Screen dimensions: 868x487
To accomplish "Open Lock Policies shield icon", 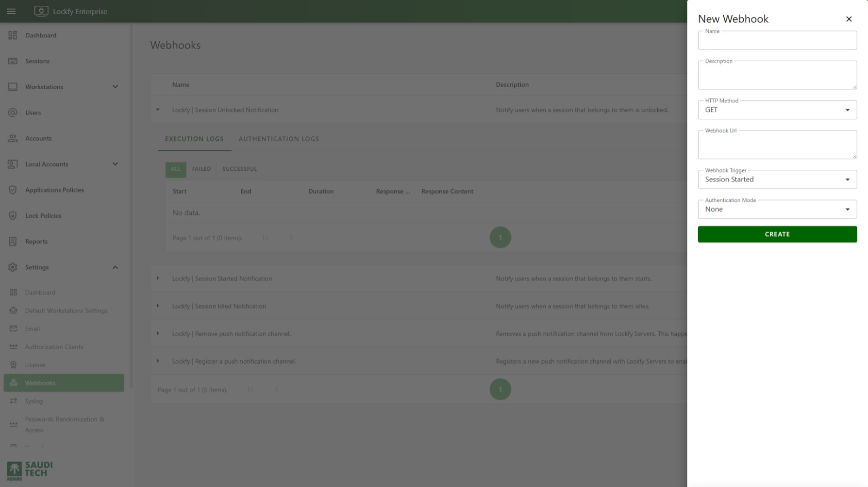I will tap(13, 215).
